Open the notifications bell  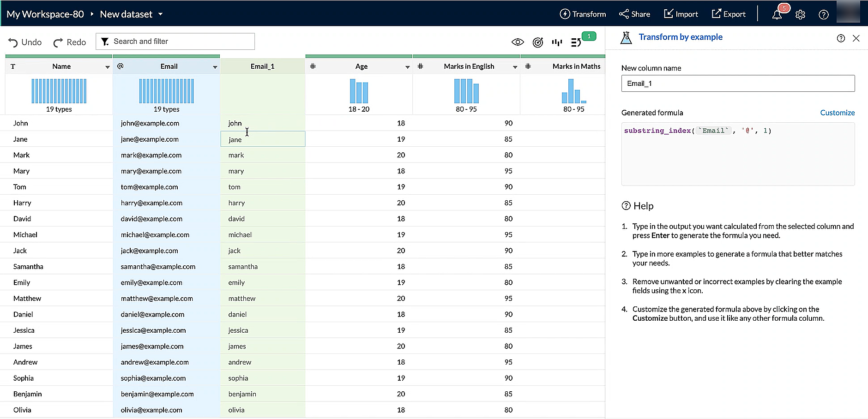(777, 14)
